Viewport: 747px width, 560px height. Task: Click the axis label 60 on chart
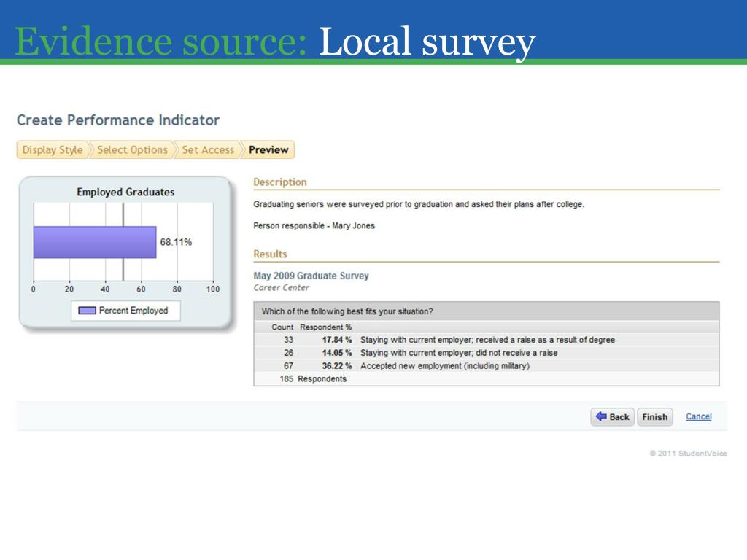tap(141, 289)
